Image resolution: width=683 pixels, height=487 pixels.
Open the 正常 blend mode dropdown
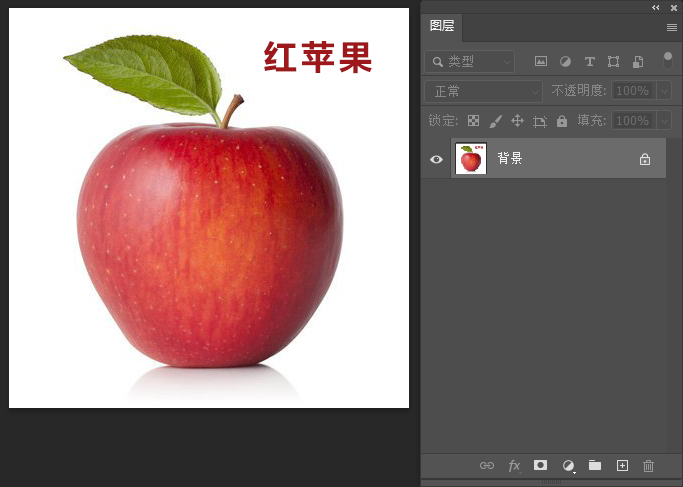[484, 91]
